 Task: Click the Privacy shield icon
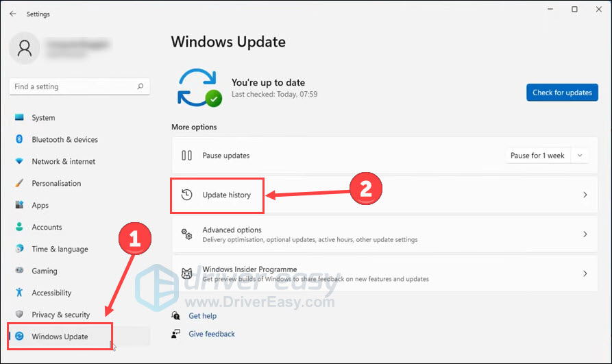tap(19, 314)
